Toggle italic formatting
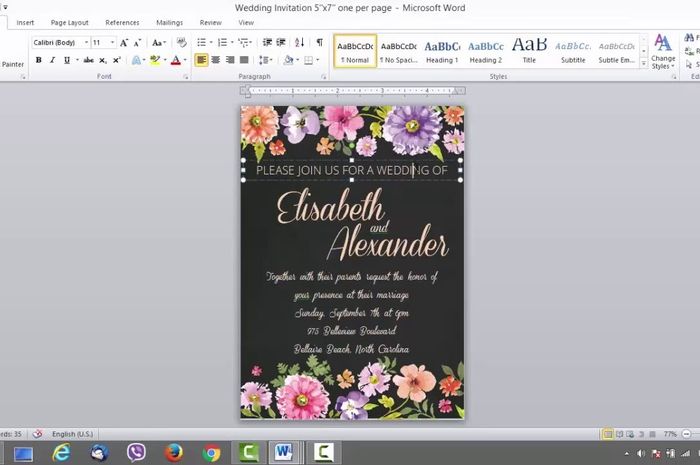The image size is (700, 465). pos(52,60)
